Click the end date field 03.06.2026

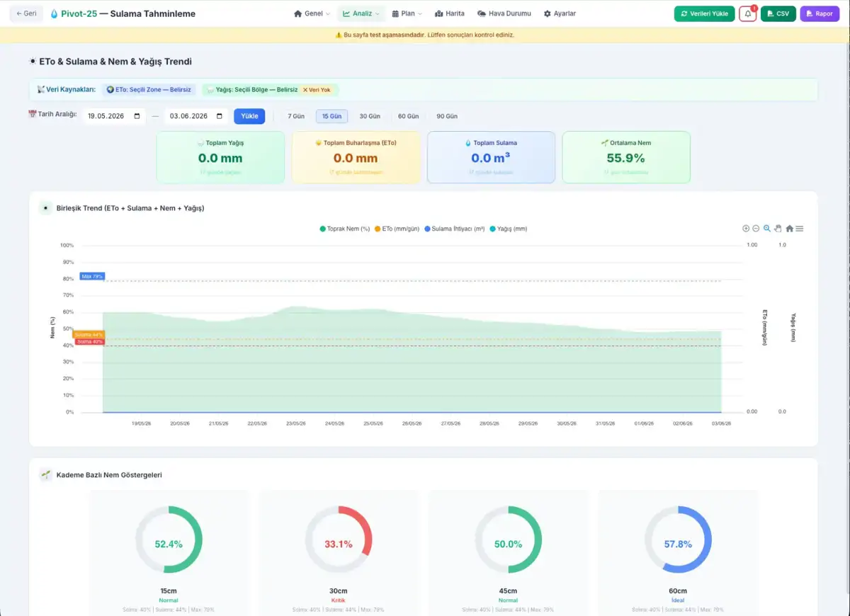pyautogui.click(x=196, y=116)
